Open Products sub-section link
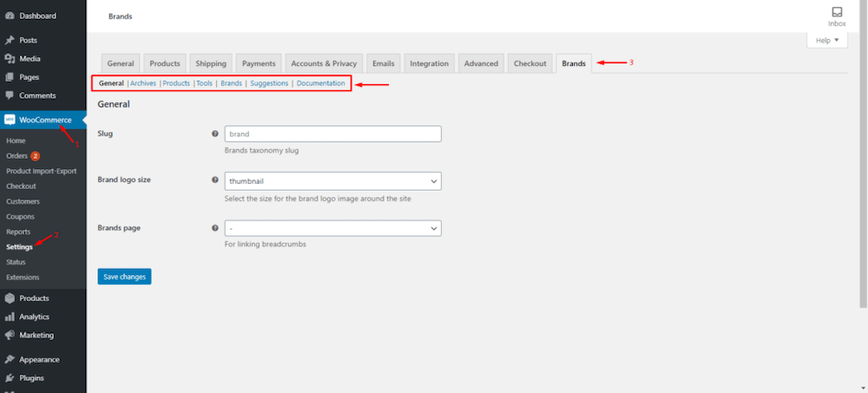 [x=176, y=83]
